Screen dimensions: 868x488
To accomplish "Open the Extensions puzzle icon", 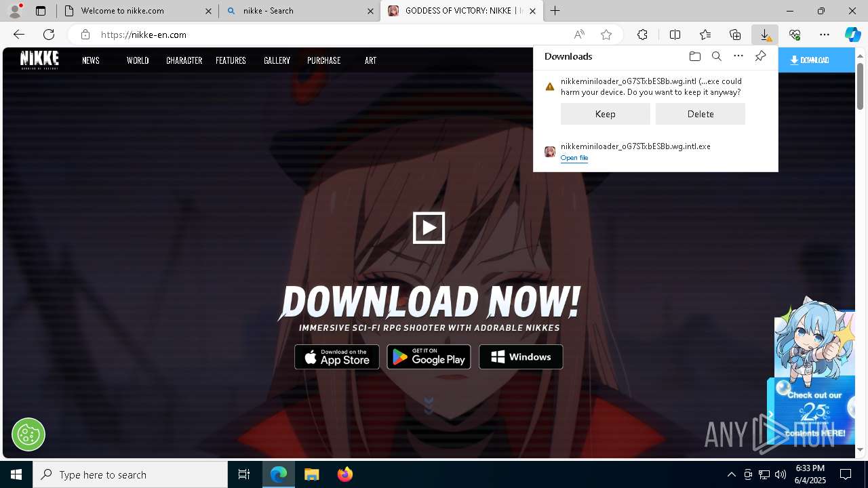I will (x=642, y=35).
